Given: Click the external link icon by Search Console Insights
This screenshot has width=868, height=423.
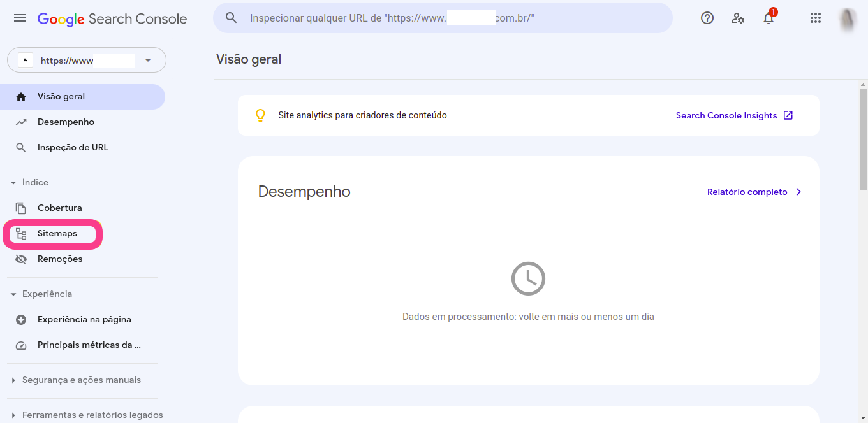Looking at the screenshot, I should pyautogui.click(x=788, y=115).
